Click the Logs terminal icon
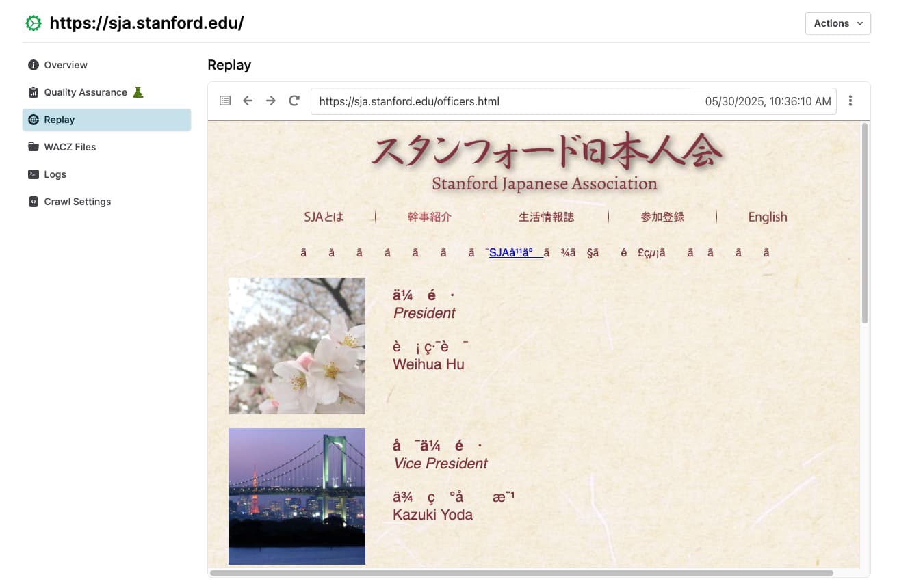897x588 pixels. tap(33, 174)
